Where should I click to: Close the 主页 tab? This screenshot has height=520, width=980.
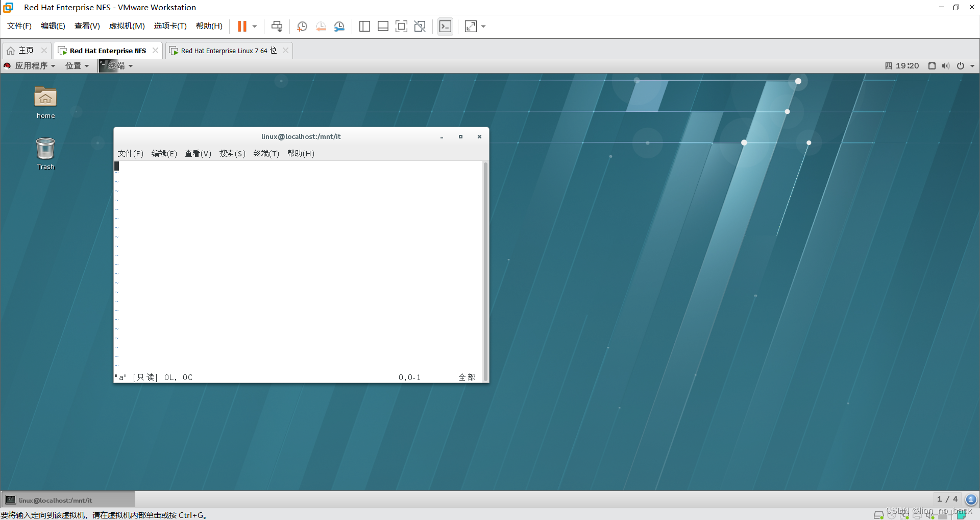[x=44, y=50]
